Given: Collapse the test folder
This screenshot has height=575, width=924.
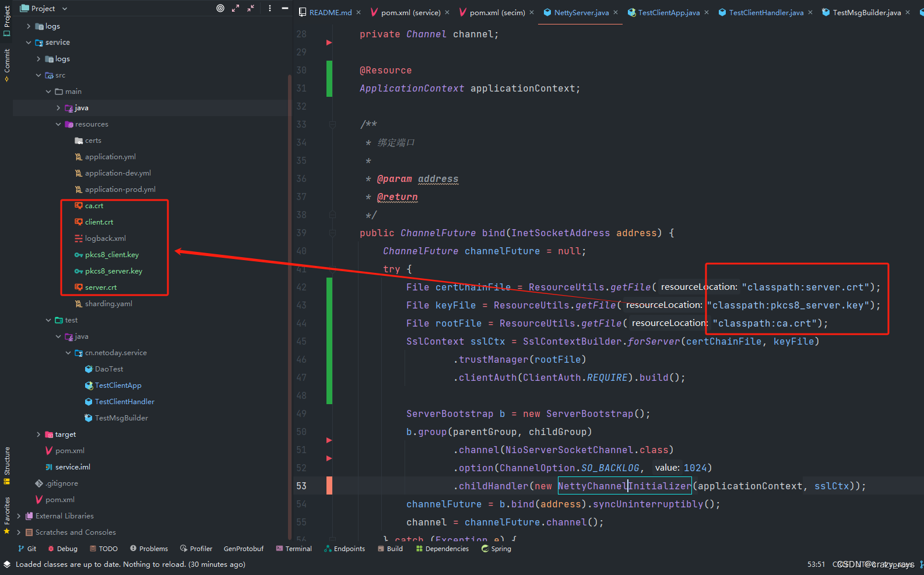Looking at the screenshot, I should click(48, 320).
